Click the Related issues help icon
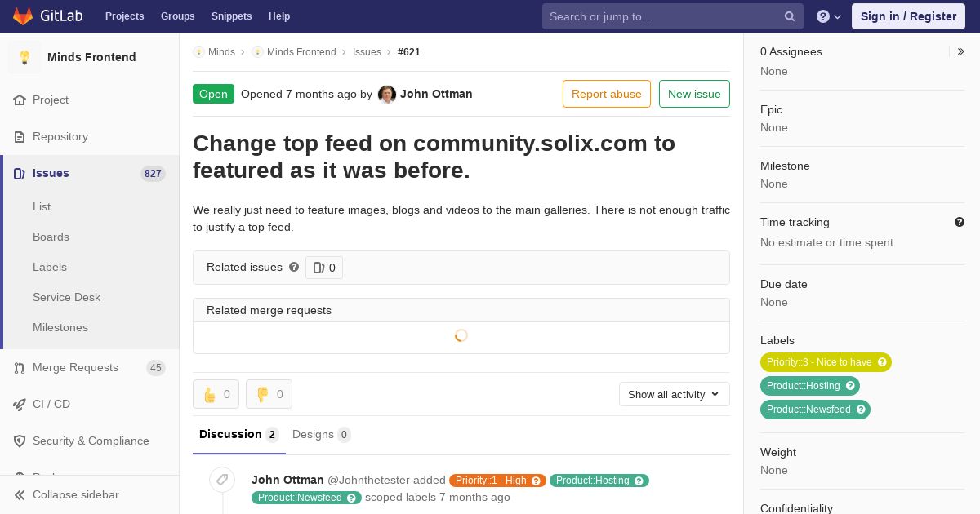Image resolution: width=980 pixels, height=514 pixels. (x=294, y=267)
